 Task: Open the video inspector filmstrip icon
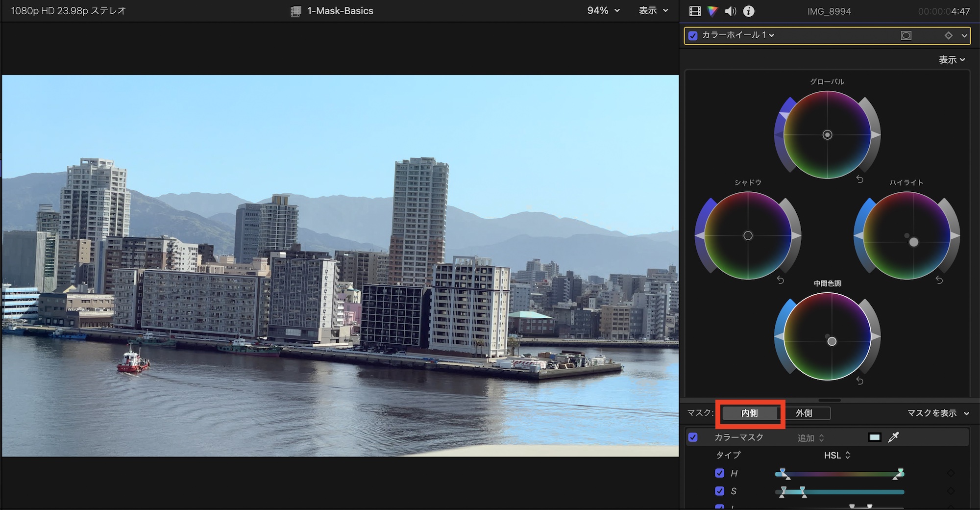click(694, 11)
